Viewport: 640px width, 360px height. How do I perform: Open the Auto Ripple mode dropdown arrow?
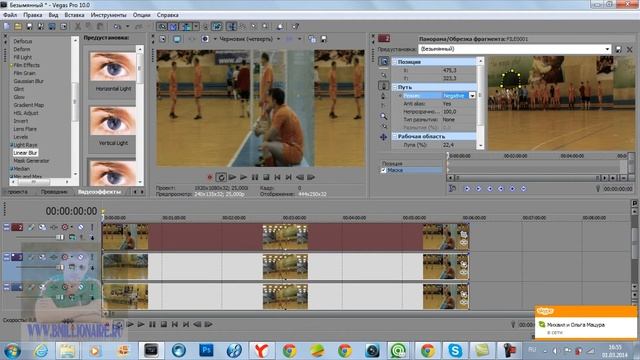tap(196, 27)
